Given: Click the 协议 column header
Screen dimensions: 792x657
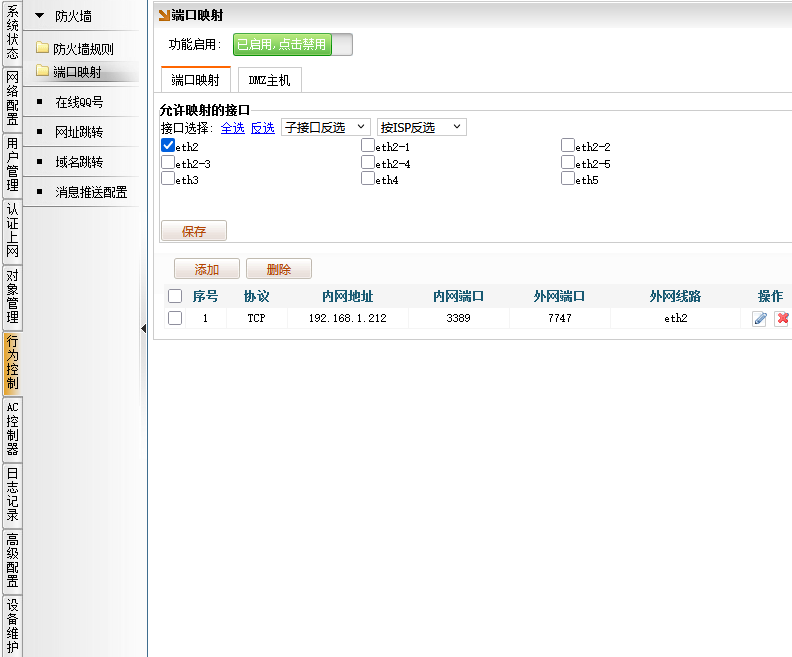Looking at the screenshot, I should (x=257, y=296).
